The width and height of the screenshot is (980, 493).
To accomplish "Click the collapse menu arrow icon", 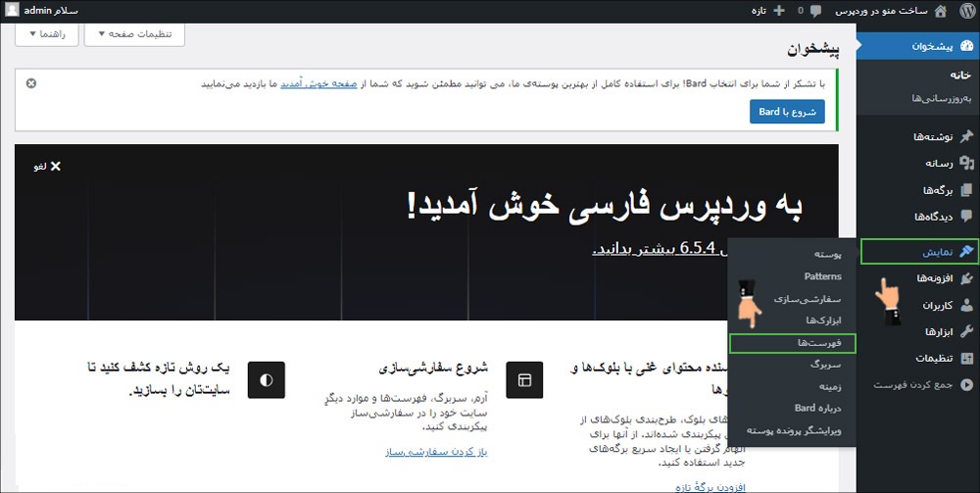I will [966, 385].
